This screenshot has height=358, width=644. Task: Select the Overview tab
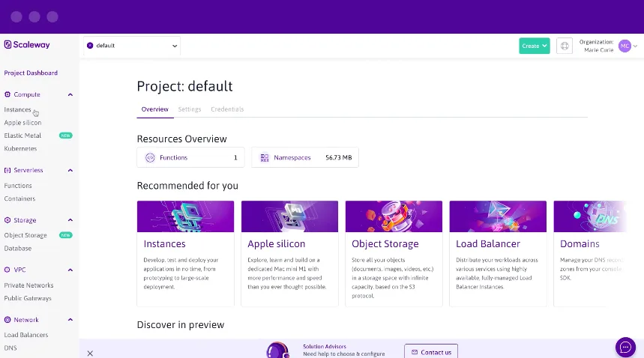[x=155, y=109]
